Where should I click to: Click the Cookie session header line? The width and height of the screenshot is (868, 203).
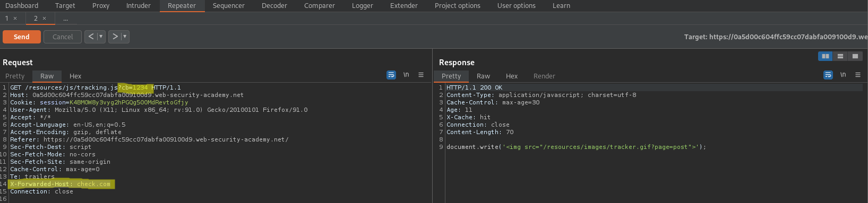(x=99, y=102)
